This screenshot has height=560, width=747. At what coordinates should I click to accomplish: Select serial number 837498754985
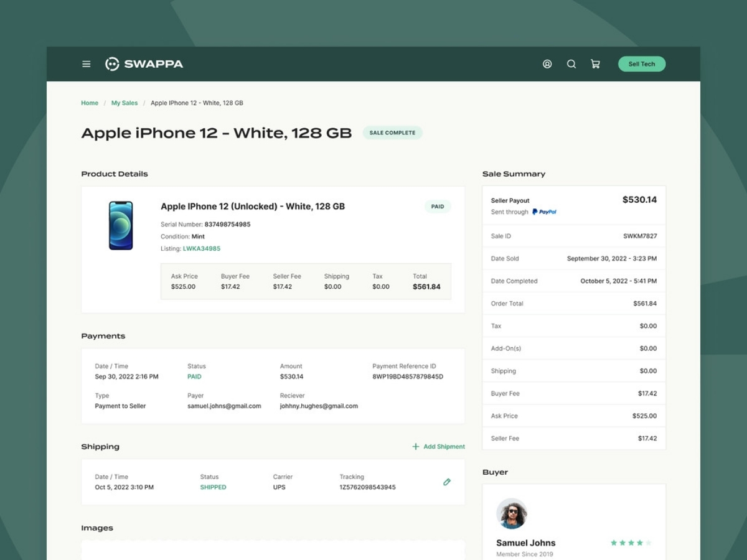pos(228,225)
